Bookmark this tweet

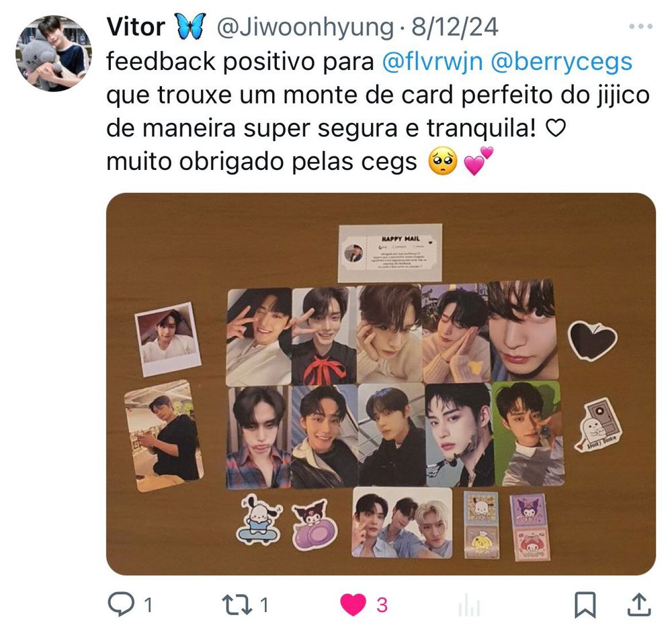pyautogui.click(x=585, y=605)
